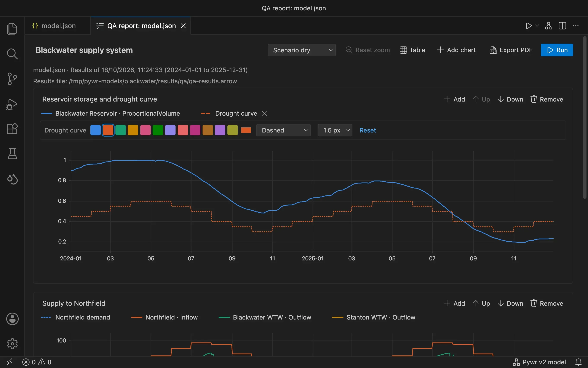Move Reservoir storage chart Down
This screenshot has height=368, width=588.
click(510, 99)
